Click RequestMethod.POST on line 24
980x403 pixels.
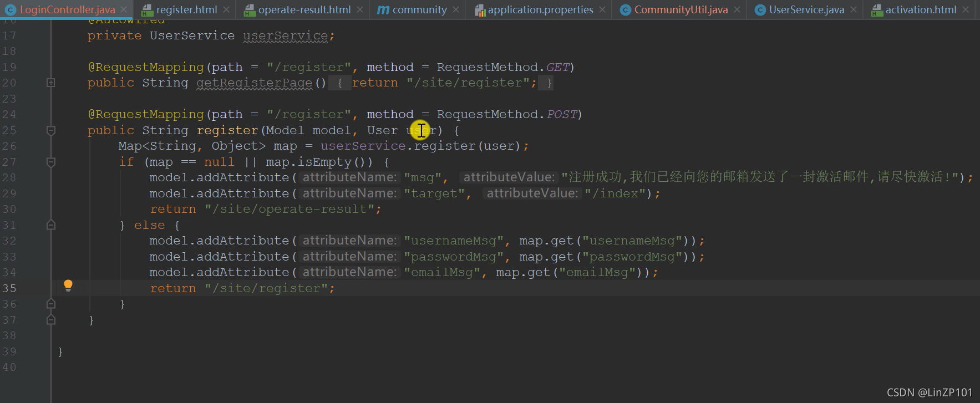[x=506, y=114]
